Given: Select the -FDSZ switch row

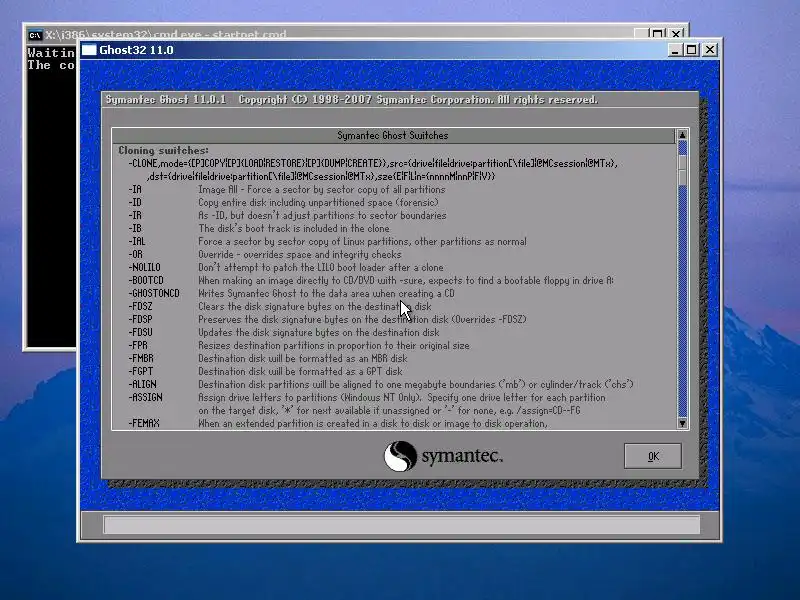Looking at the screenshot, I should pyautogui.click(x=280, y=307).
